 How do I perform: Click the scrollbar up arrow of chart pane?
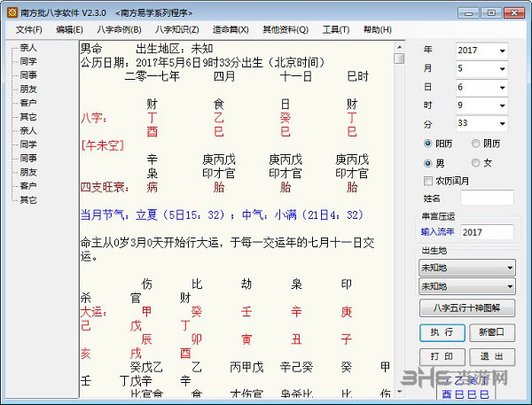[x=400, y=48]
